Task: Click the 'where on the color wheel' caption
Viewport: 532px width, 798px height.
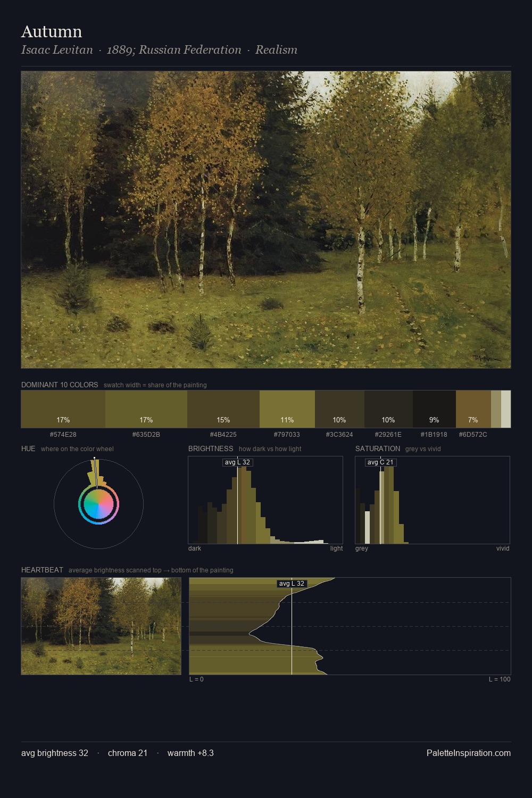Action: (x=77, y=449)
